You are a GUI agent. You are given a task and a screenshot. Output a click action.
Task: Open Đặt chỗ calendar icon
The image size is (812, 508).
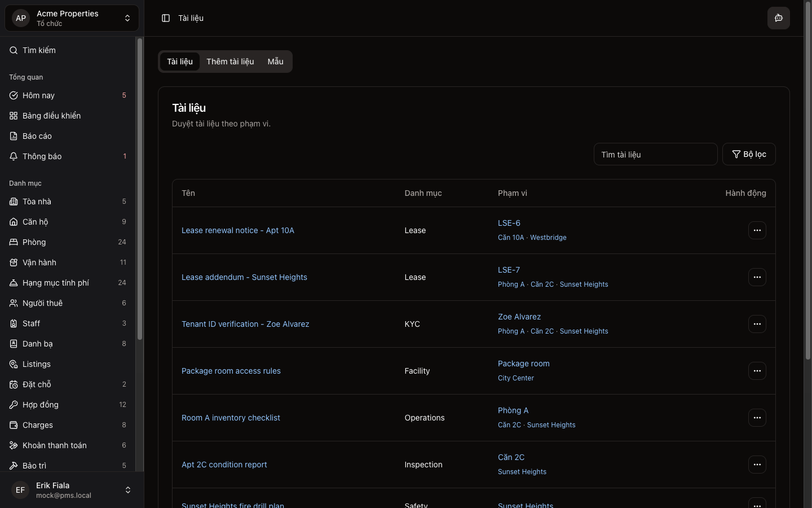click(14, 384)
